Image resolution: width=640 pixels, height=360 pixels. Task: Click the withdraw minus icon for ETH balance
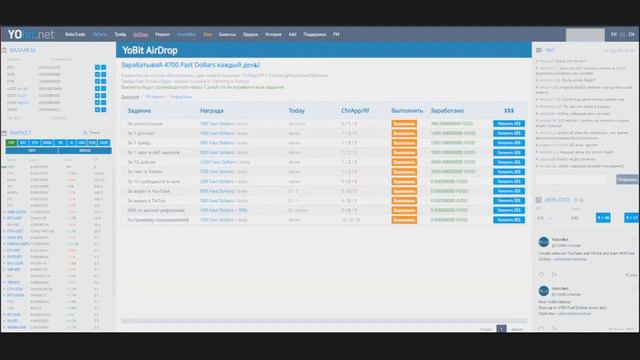point(104,81)
